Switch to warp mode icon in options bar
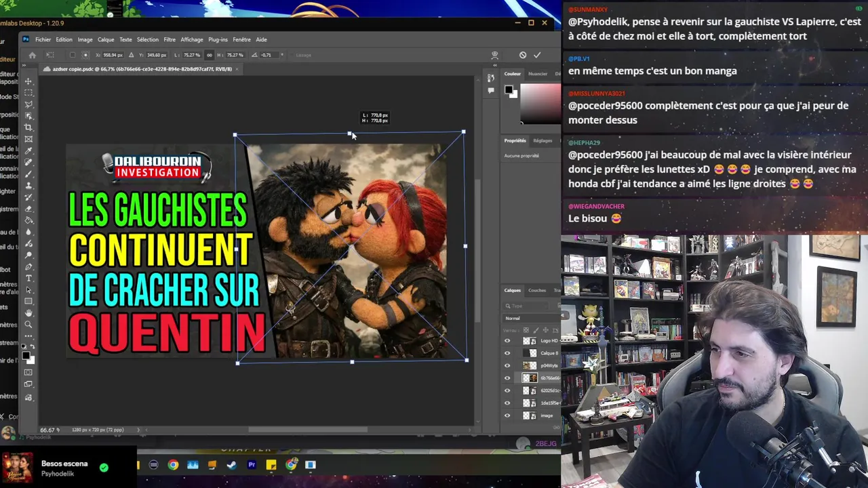The width and height of the screenshot is (868, 488). [494, 55]
